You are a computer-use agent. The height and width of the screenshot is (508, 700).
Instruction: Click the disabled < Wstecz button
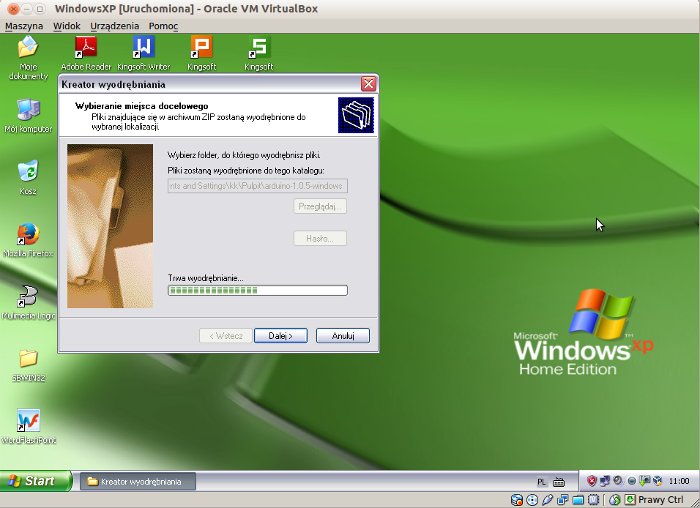click(226, 336)
